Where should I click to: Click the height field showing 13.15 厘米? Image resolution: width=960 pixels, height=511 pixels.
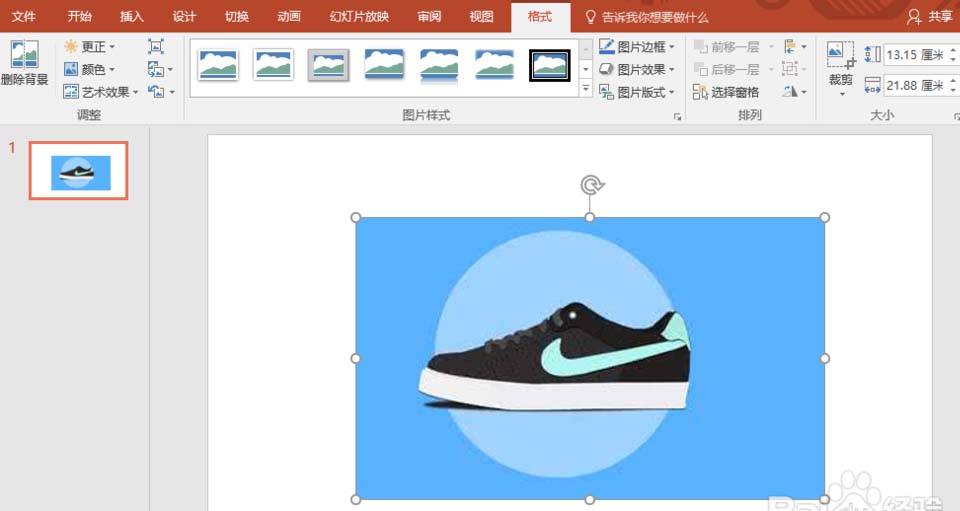[x=917, y=55]
